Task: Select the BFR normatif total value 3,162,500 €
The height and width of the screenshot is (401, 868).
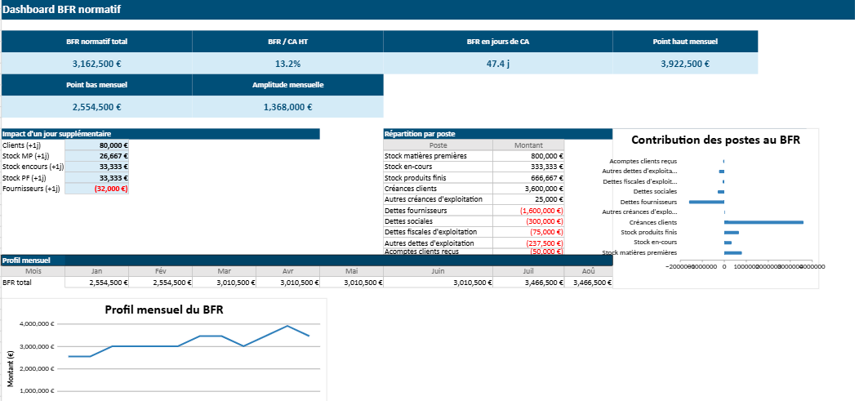Action: coord(96,64)
